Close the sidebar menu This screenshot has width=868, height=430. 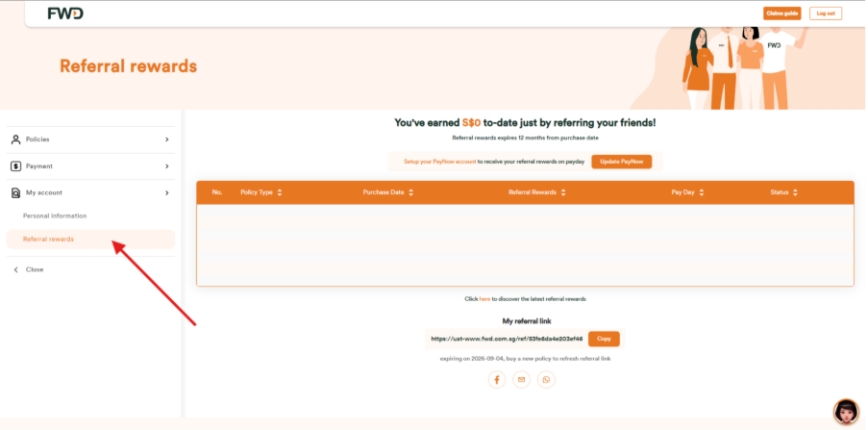[x=35, y=270]
